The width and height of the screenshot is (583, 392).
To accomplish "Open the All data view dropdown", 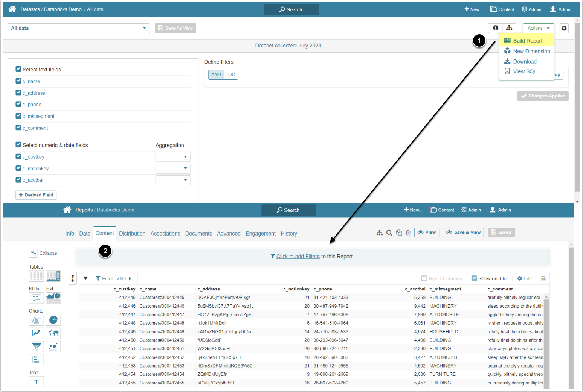I will point(79,28).
